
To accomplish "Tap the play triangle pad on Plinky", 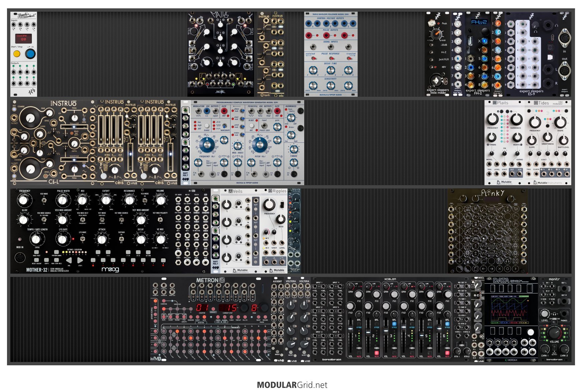I will (516, 268).
